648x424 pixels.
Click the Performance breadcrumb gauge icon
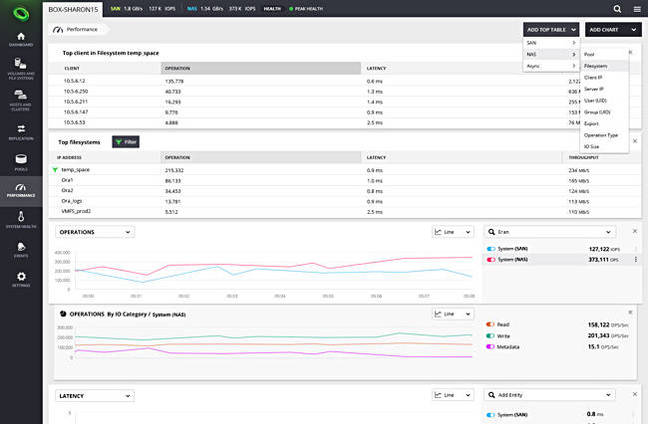pyautogui.click(x=58, y=29)
